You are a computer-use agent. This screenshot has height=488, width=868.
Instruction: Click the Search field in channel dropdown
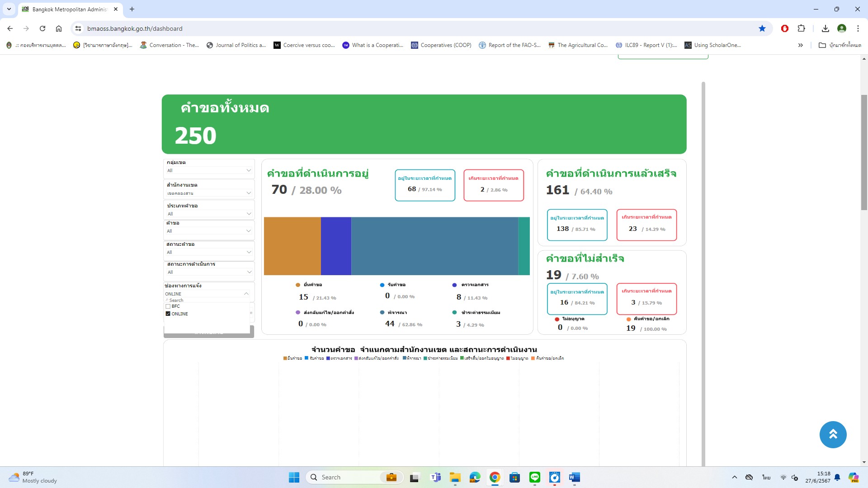(206, 300)
